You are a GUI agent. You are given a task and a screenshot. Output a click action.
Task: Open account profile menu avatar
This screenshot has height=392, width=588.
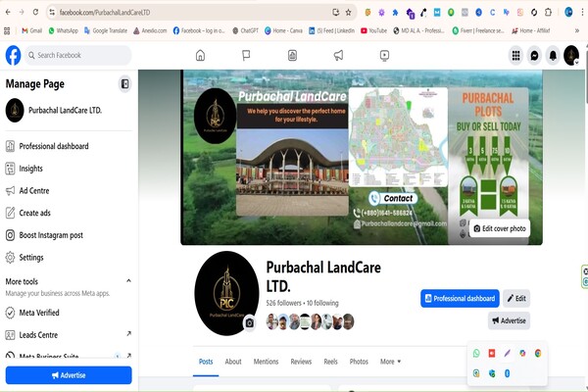point(571,56)
